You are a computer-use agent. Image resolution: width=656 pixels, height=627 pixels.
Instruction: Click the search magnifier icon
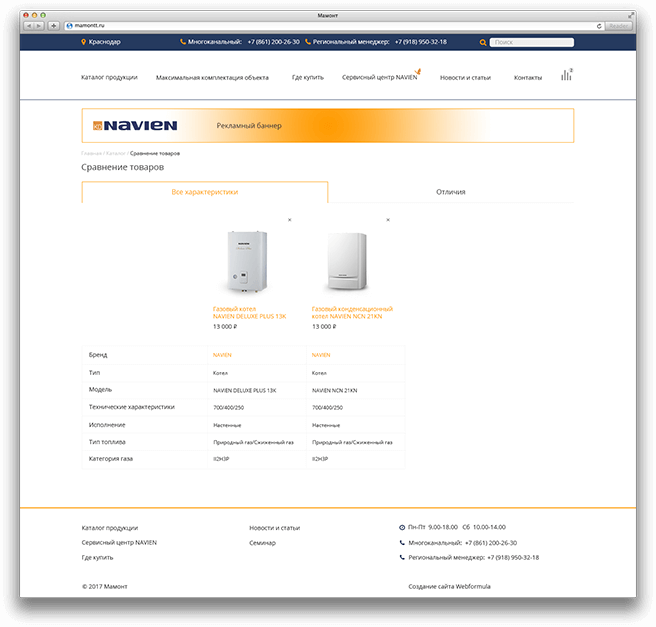coord(483,42)
